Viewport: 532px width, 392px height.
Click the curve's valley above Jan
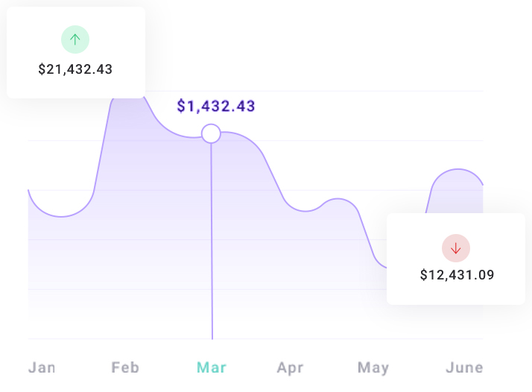pyautogui.click(x=61, y=217)
